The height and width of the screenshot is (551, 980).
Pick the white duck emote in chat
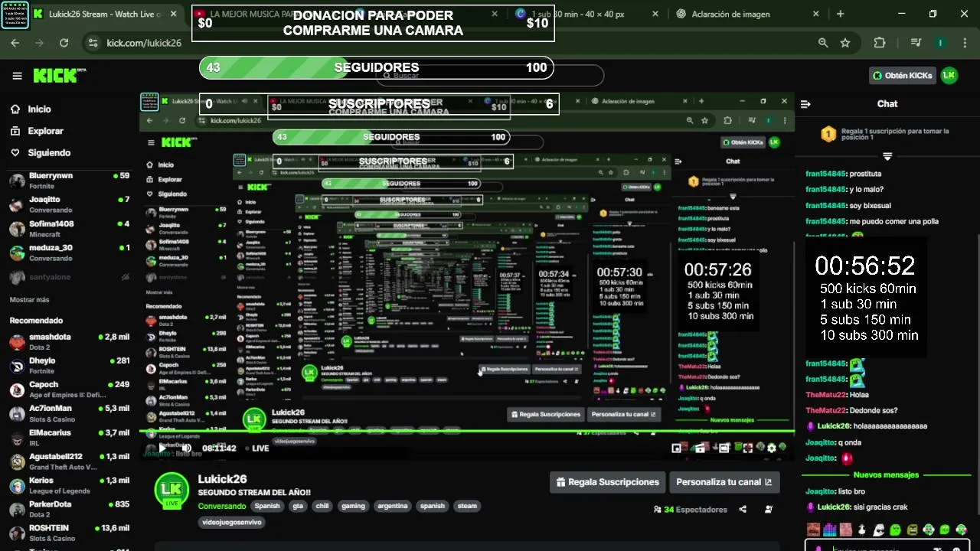coord(861,530)
